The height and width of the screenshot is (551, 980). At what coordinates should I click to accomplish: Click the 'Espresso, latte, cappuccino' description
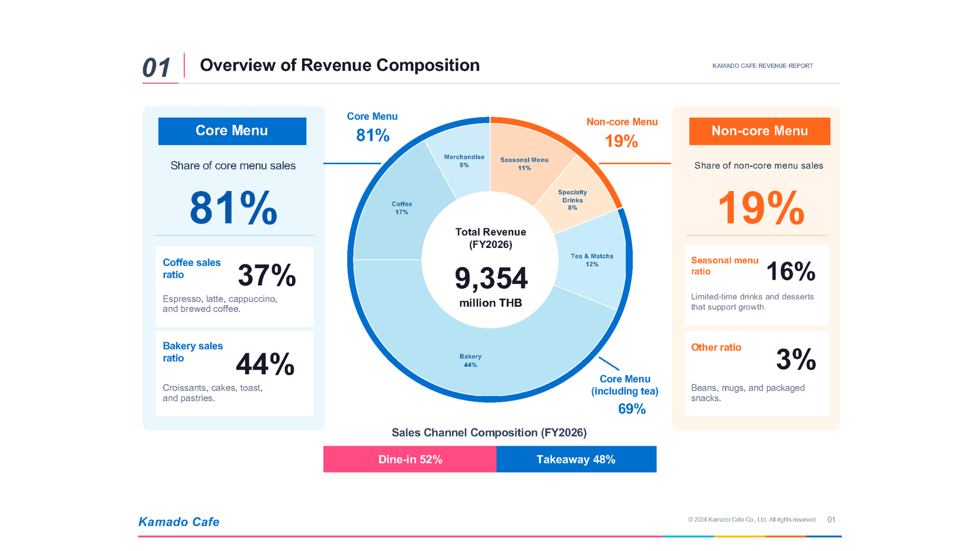click(220, 304)
